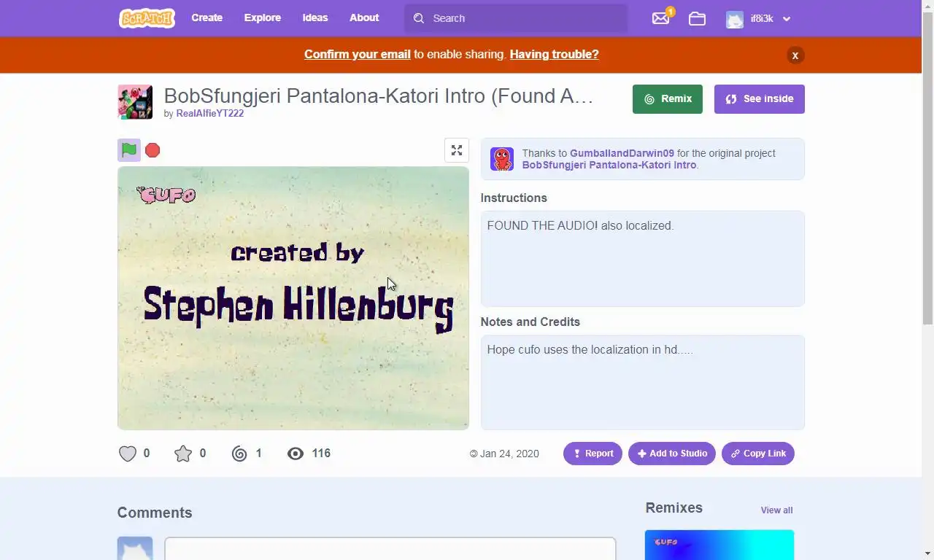Click the Copy Link button
The width and height of the screenshot is (934, 560).
click(758, 454)
